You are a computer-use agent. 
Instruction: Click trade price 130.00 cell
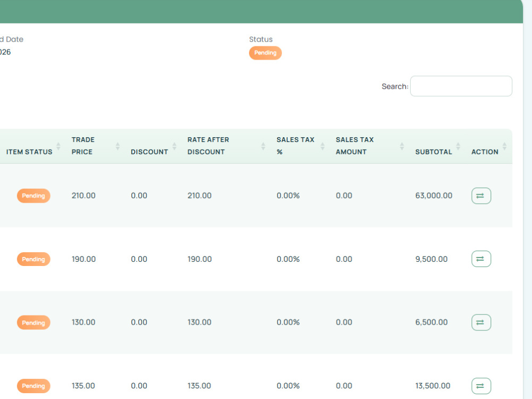click(x=84, y=322)
